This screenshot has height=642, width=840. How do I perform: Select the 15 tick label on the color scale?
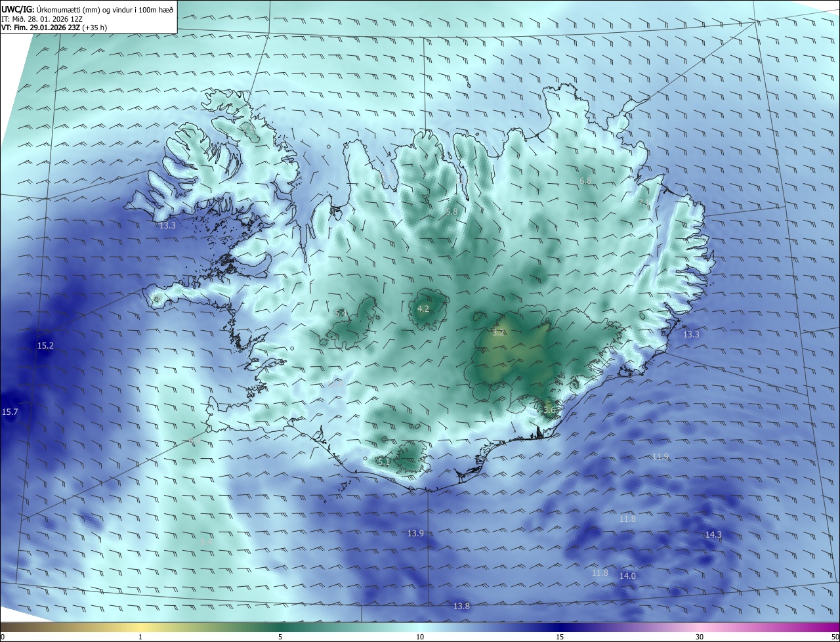pos(560,637)
